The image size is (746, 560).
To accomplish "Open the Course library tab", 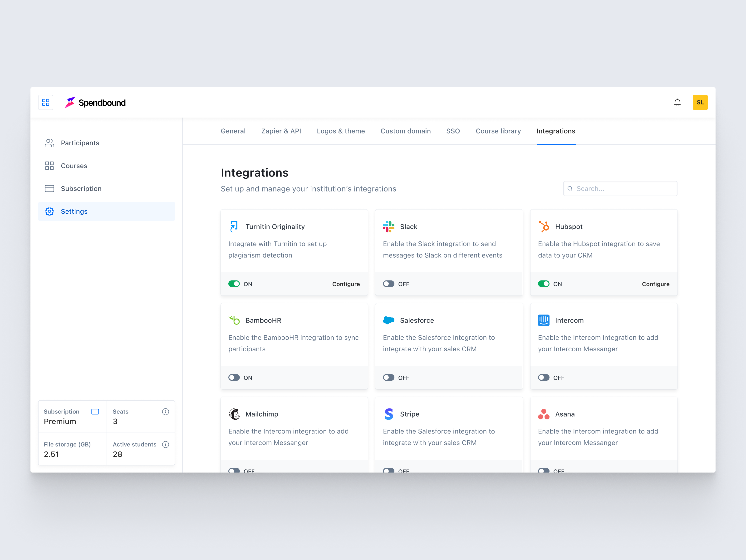I will click(x=498, y=131).
